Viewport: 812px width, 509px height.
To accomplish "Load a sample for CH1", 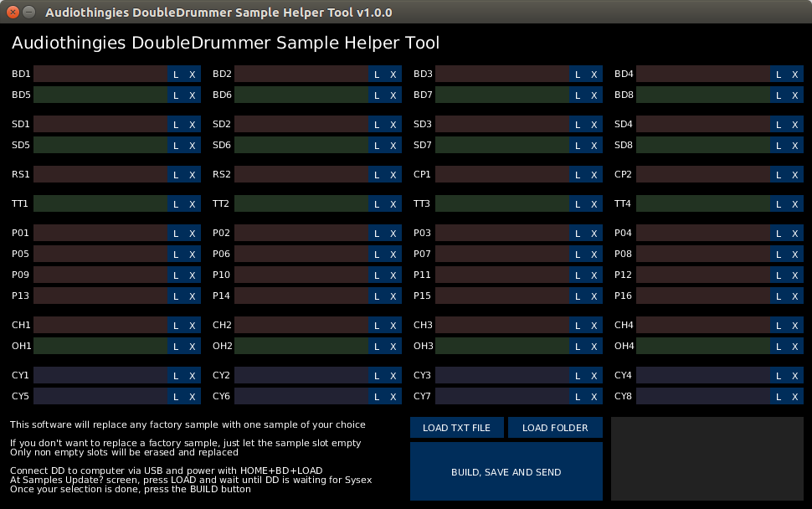I will [x=176, y=325].
